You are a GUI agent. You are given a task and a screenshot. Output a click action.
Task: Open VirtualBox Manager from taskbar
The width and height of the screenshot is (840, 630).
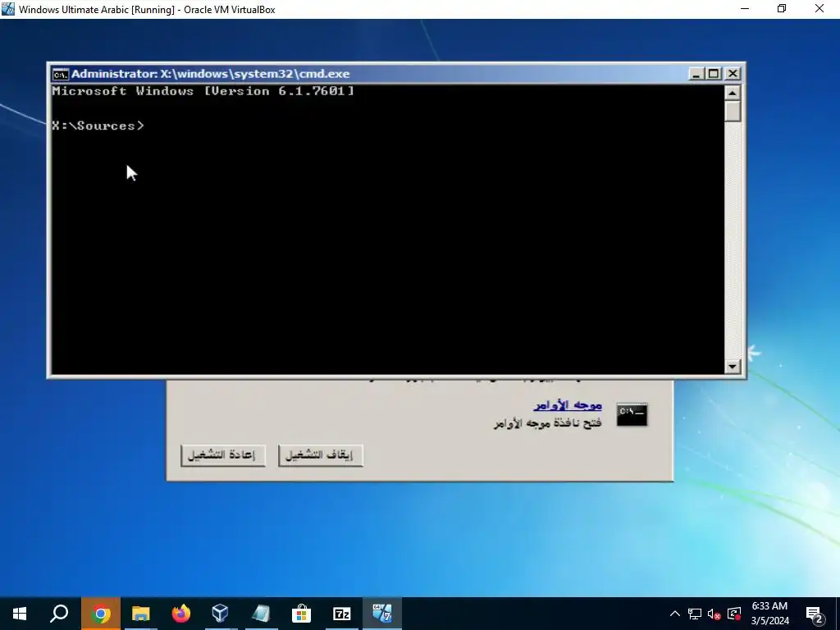(221, 614)
